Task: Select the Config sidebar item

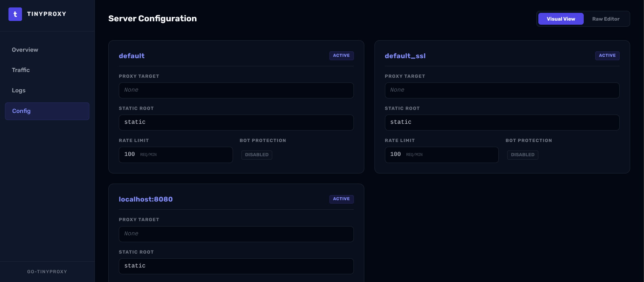Action: pos(47,111)
